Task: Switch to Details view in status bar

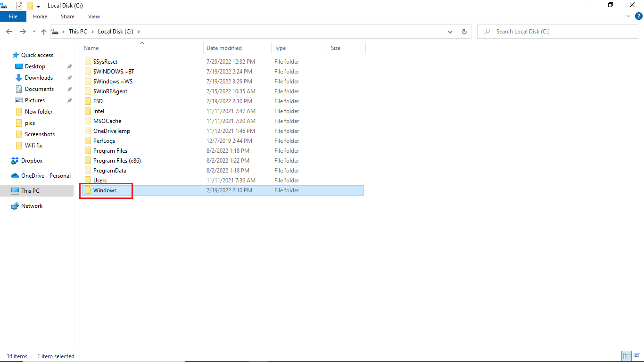Action: [627, 356]
